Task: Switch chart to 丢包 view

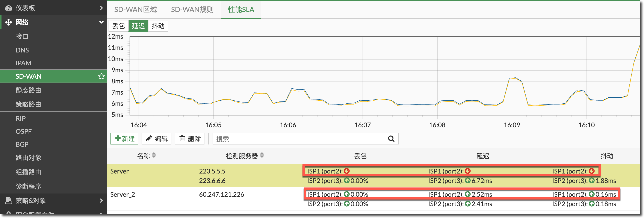Action: (118, 26)
